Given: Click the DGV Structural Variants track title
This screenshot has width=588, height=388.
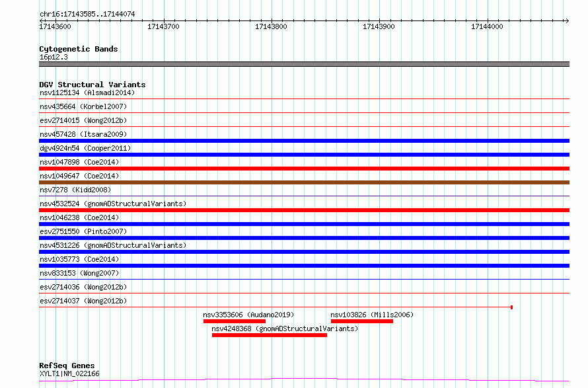Looking at the screenshot, I should [92, 85].
